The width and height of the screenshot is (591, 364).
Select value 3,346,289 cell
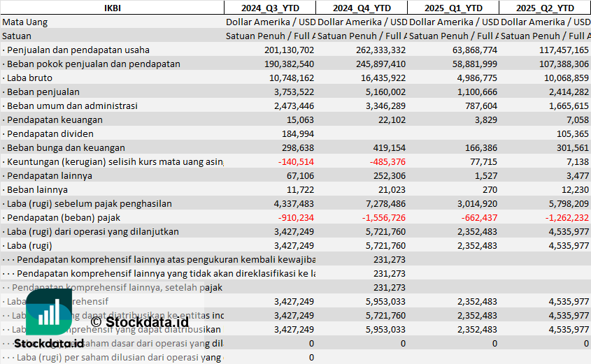(x=385, y=105)
